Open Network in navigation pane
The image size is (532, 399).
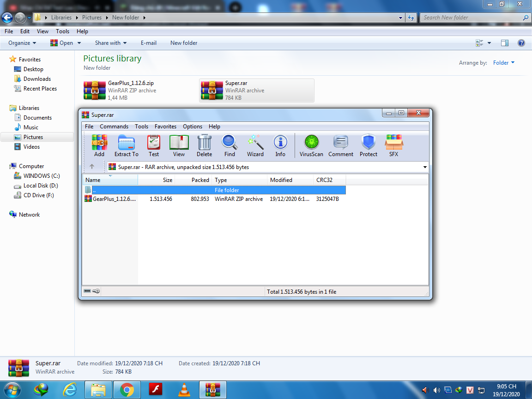[29, 215]
